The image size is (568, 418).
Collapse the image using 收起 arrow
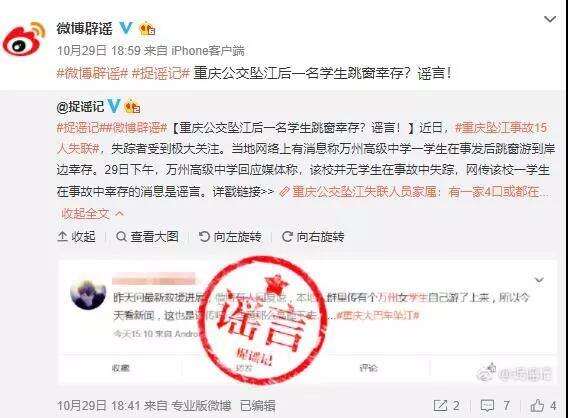[76, 237]
